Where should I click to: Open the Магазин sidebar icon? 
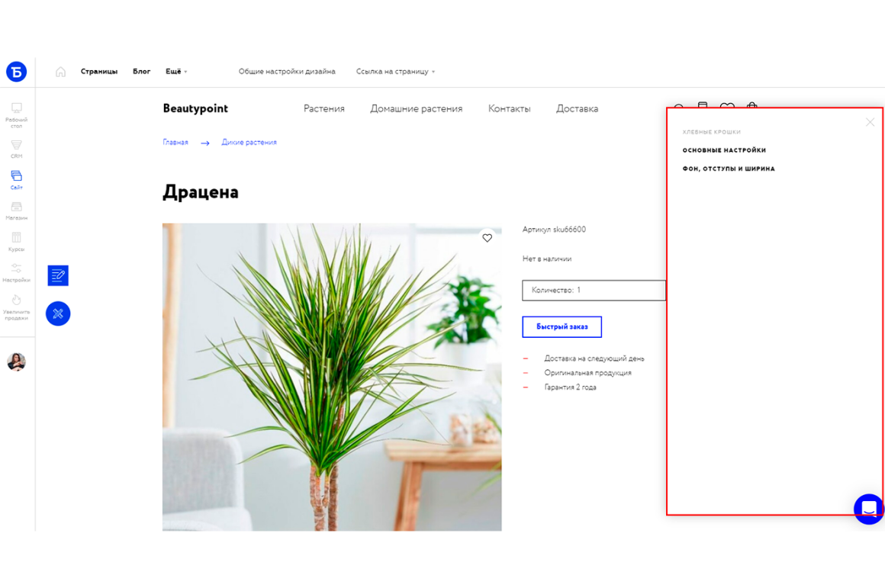point(16,211)
